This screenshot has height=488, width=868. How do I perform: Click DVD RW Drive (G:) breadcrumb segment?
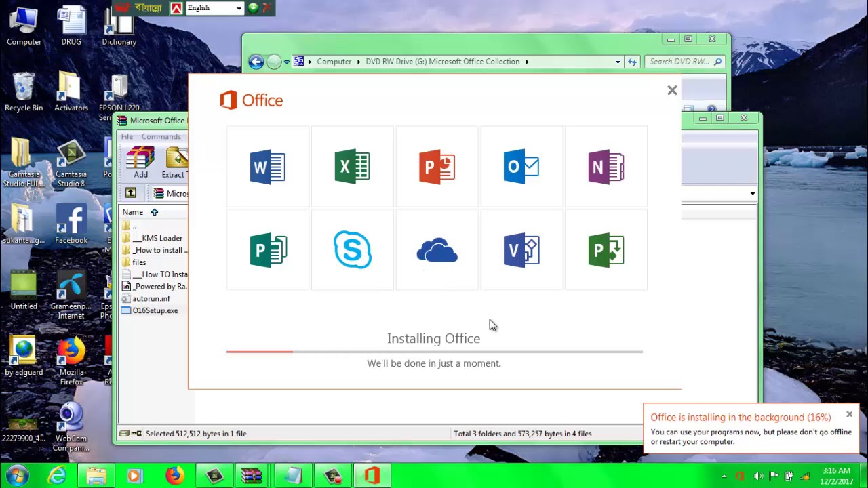coord(442,62)
